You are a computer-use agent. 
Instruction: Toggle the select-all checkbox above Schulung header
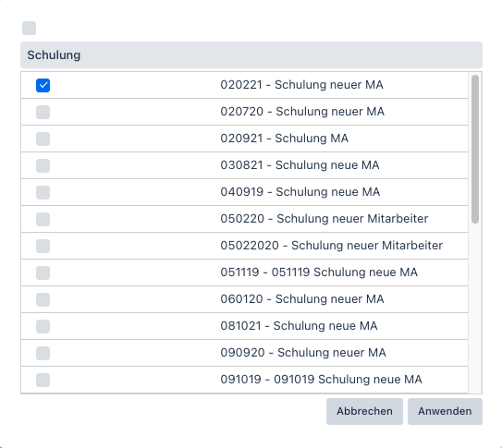30,28
